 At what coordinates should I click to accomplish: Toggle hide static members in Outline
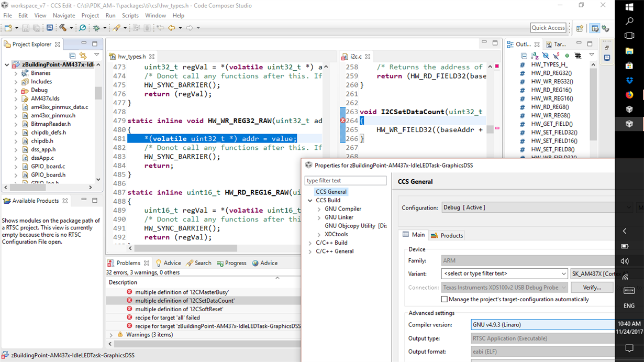pos(556,55)
